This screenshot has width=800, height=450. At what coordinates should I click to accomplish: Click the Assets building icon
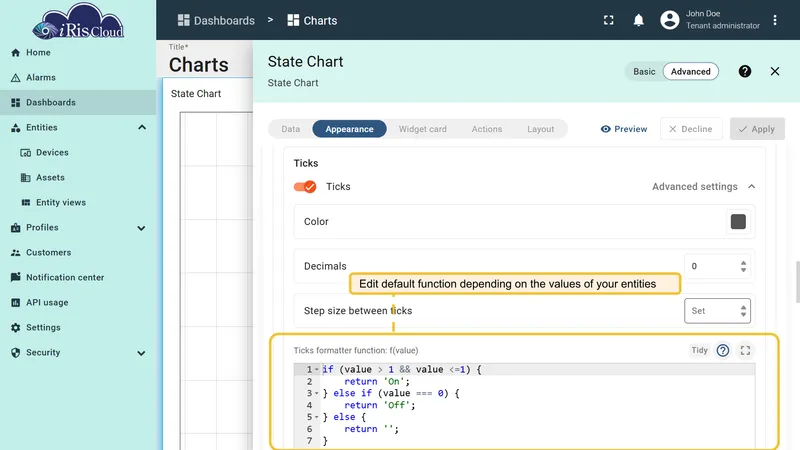tap(26, 178)
